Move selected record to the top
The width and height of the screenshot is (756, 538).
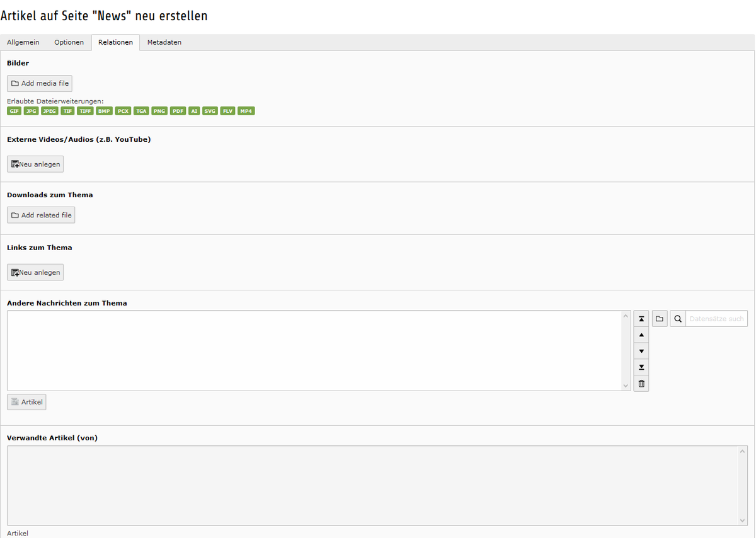coord(641,319)
